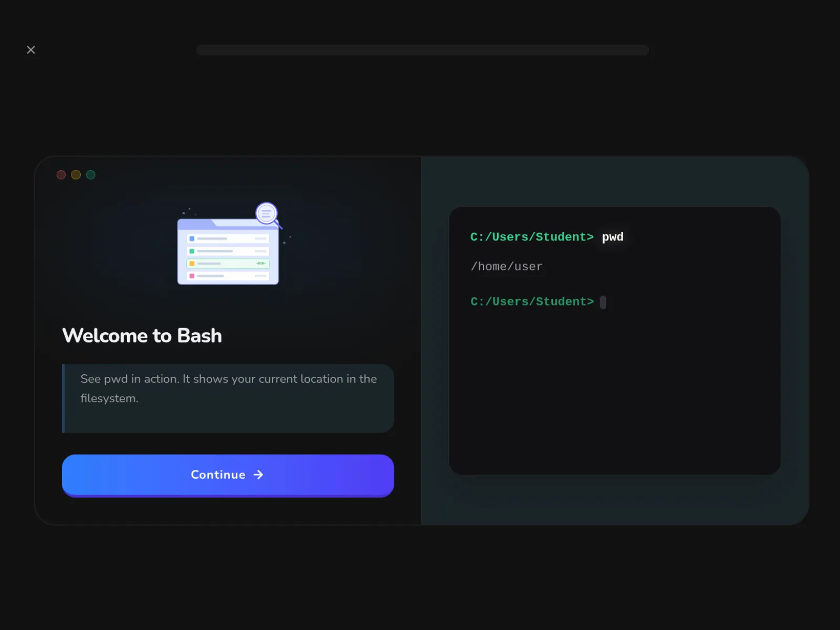Click the "/home/user" output line

pyautogui.click(x=507, y=267)
